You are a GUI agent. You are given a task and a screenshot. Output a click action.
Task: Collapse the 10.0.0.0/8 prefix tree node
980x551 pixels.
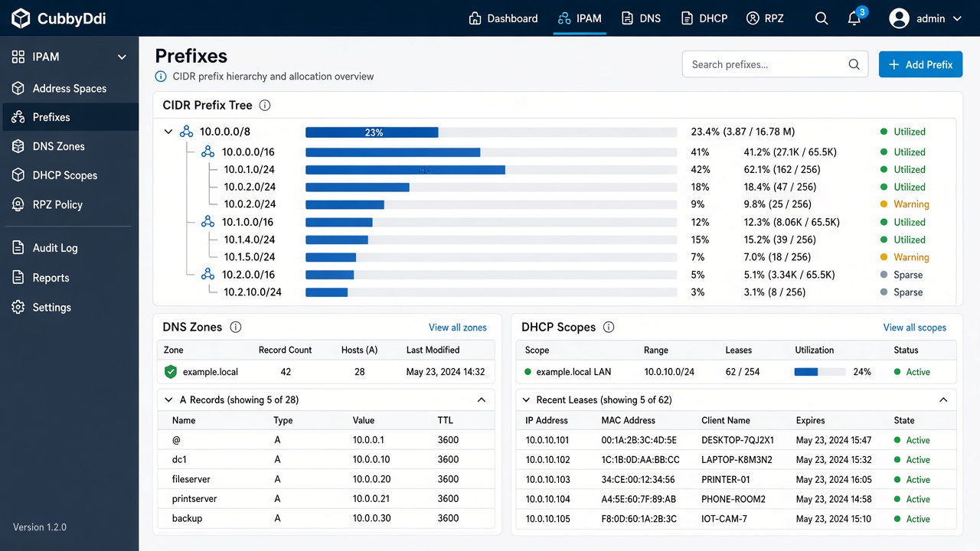(x=168, y=132)
